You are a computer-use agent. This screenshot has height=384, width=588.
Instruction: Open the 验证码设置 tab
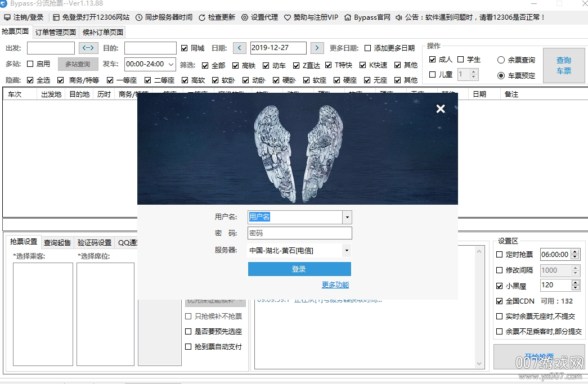(95, 242)
